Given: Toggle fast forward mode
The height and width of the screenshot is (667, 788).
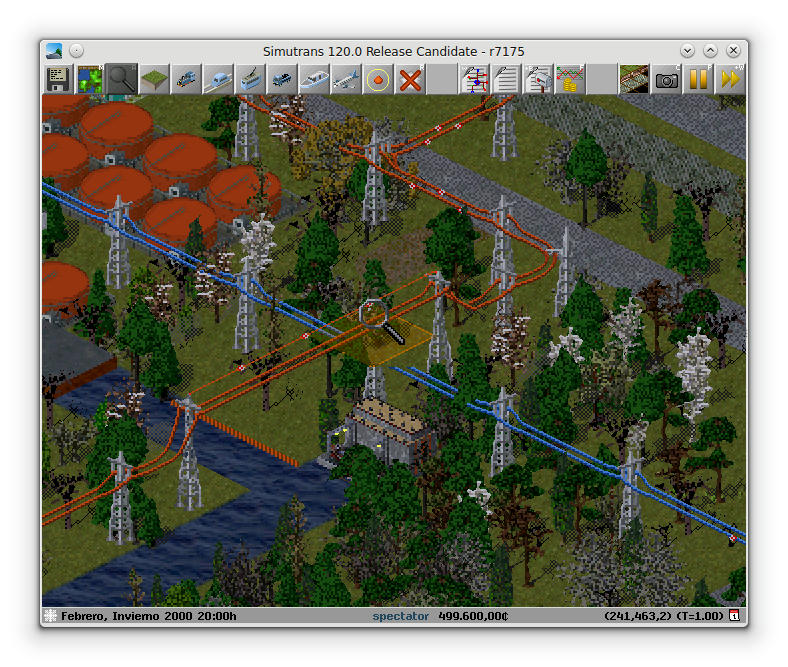Looking at the screenshot, I should click(730, 79).
